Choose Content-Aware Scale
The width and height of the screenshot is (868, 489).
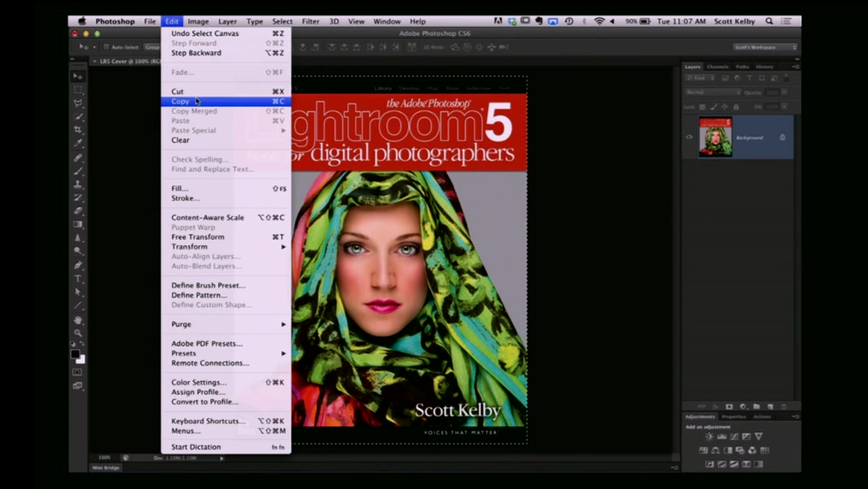pos(226,217)
